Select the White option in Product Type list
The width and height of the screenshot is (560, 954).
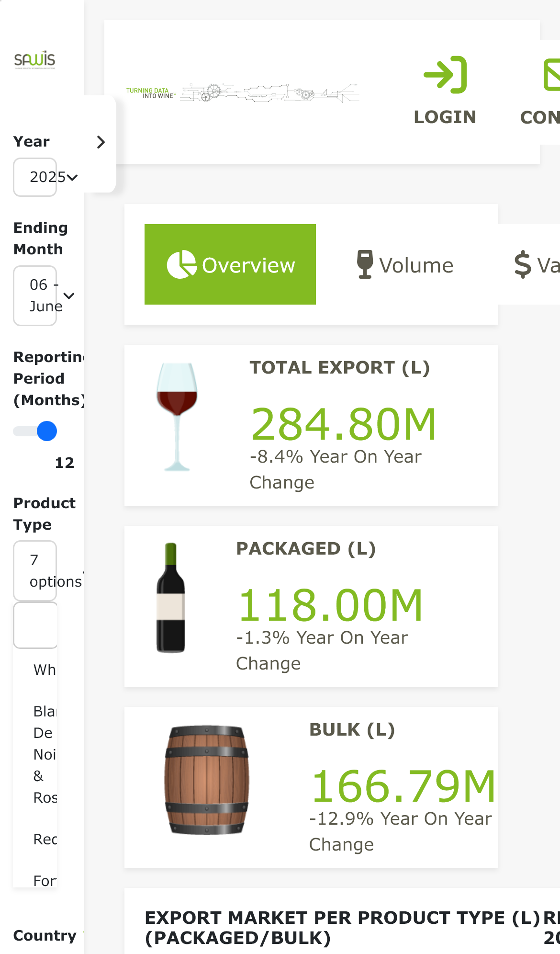click(45, 670)
